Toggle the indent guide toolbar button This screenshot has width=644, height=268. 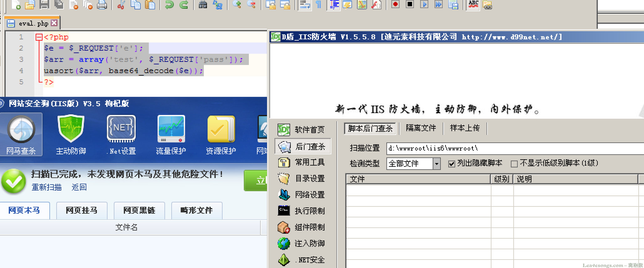(333, 4)
